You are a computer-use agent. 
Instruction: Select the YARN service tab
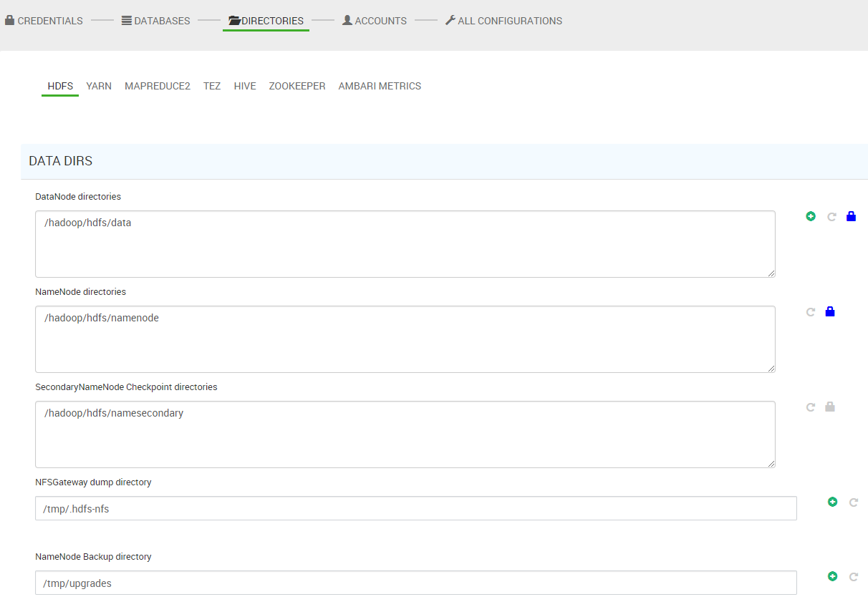tap(99, 86)
